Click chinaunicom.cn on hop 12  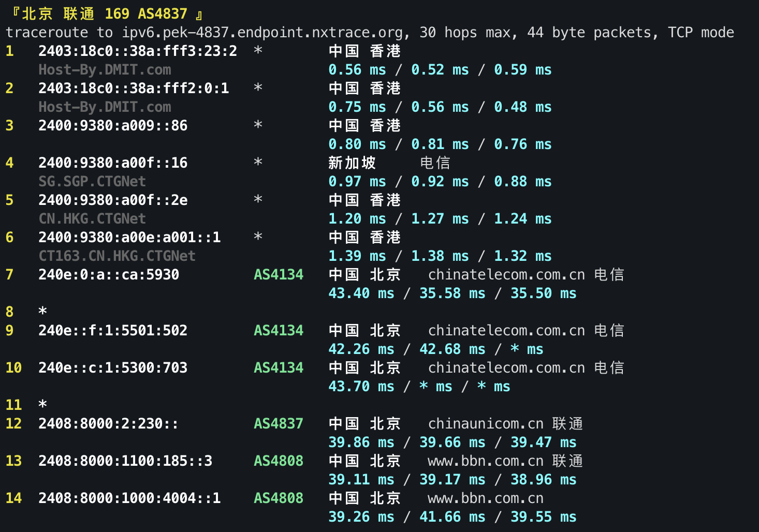coord(486,424)
